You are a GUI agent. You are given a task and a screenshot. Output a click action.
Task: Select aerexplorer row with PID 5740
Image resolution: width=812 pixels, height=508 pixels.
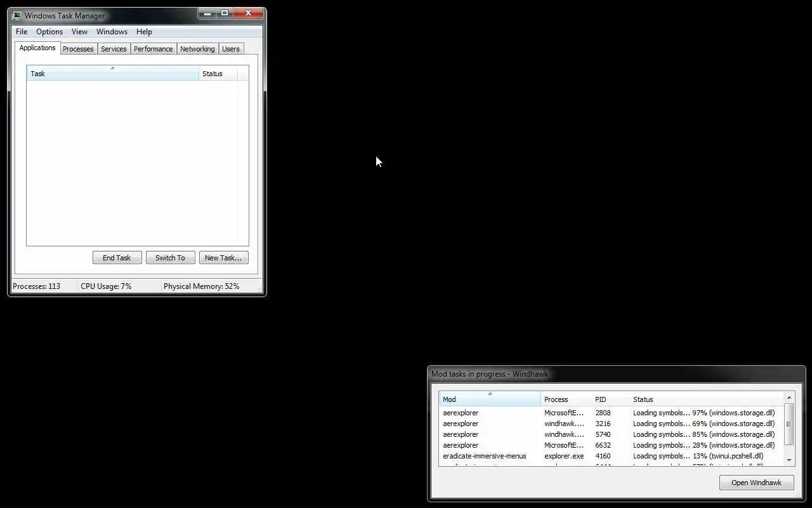point(612,434)
